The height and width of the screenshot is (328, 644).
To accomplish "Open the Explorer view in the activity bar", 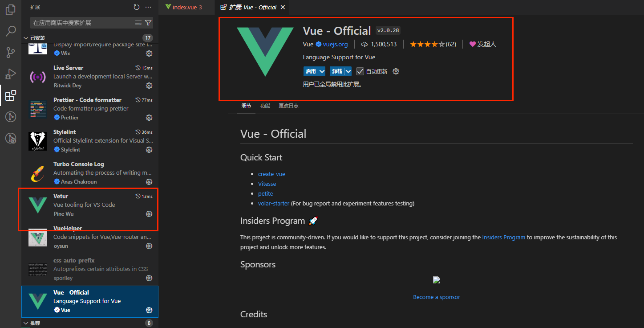I will click(10, 10).
